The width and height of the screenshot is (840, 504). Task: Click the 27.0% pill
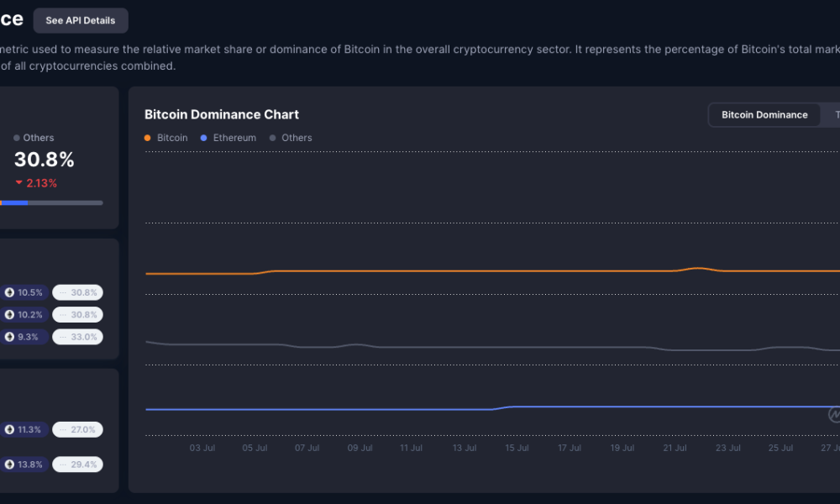pos(77,429)
